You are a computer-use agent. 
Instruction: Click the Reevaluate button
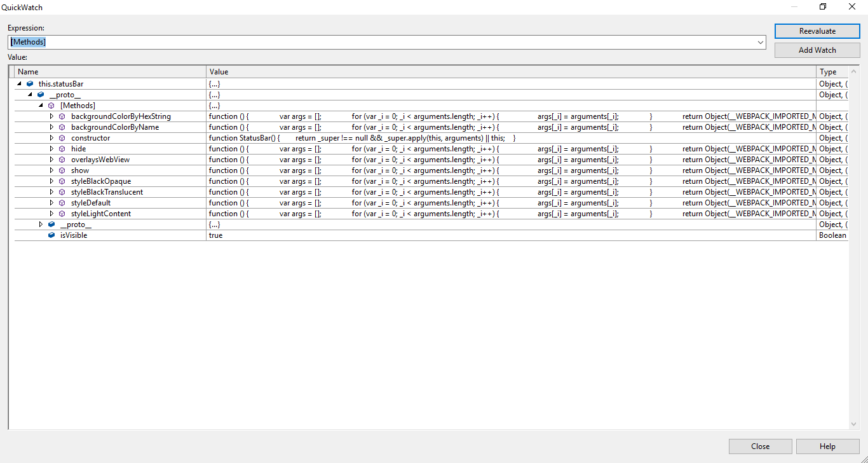[817, 31]
